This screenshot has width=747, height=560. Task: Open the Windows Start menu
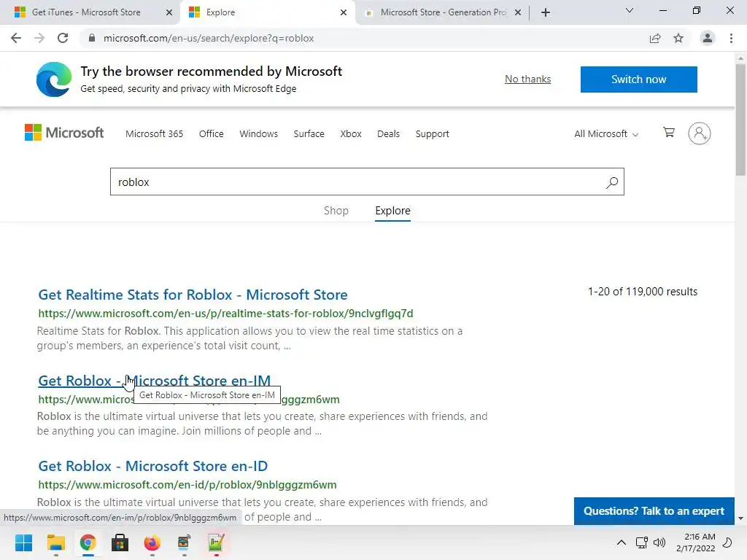click(23, 542)
